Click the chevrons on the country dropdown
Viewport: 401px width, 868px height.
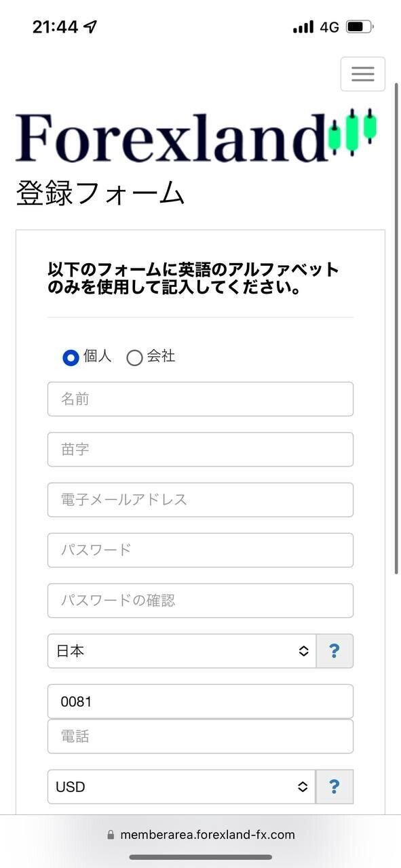pos(304,650)
